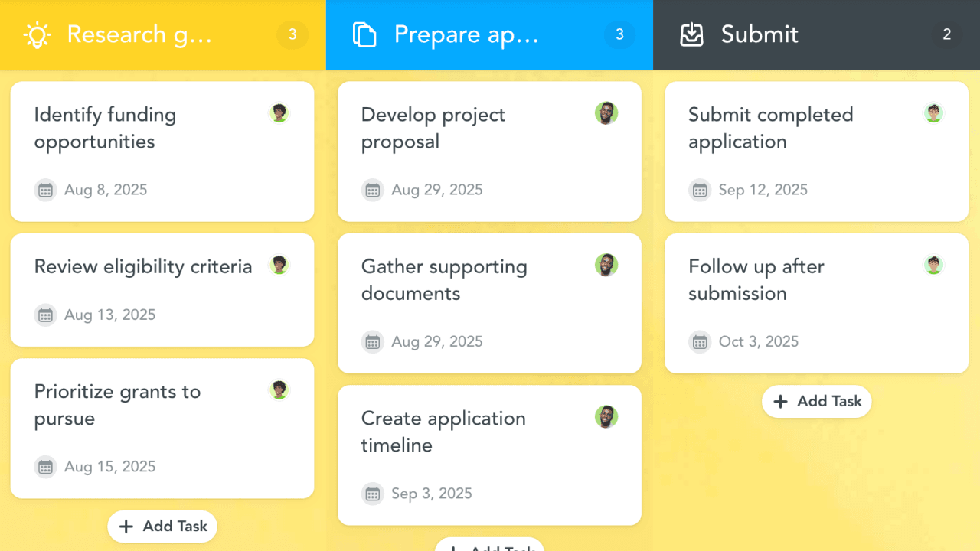Click calendar icon on Follow up after submission
The height and width of the screenshot is (551, 980).
(x=700, y=341)
